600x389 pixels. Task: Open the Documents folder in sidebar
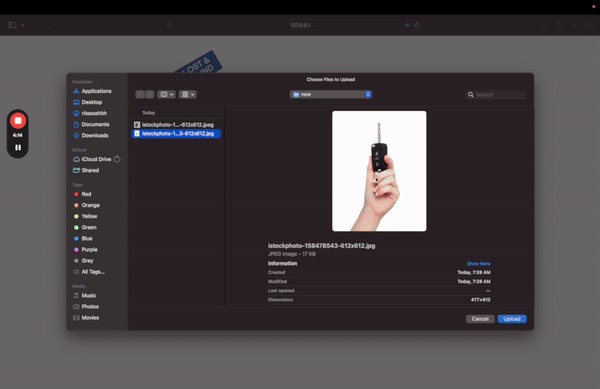coord(91,124)
